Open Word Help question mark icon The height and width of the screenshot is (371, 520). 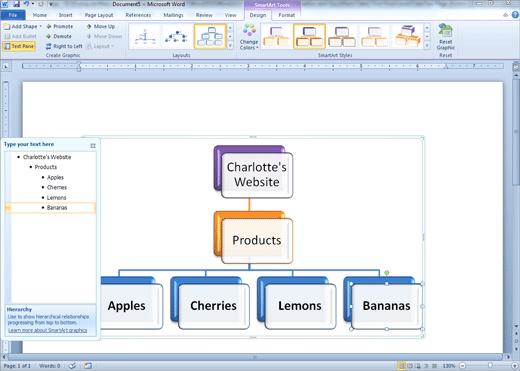515,15
